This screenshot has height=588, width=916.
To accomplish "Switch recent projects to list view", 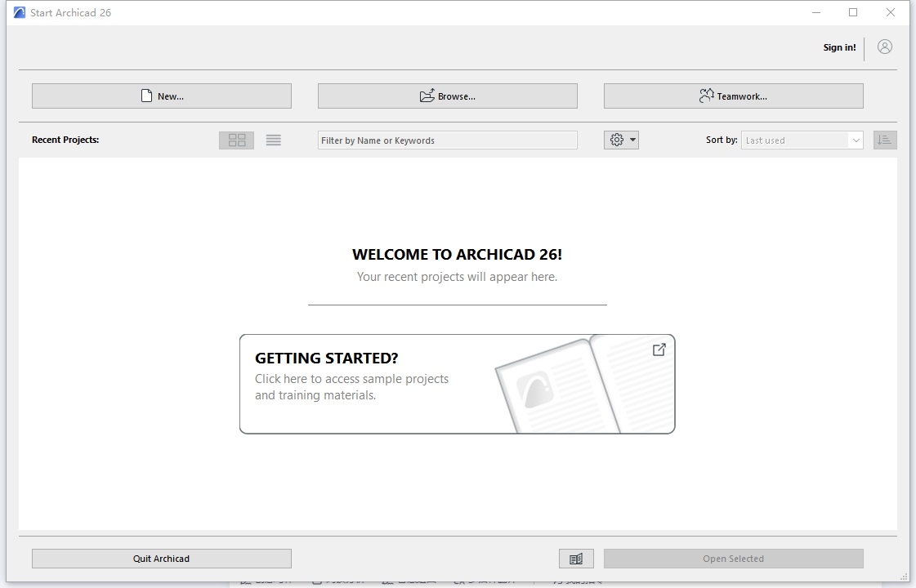I will tap(274, 140).
